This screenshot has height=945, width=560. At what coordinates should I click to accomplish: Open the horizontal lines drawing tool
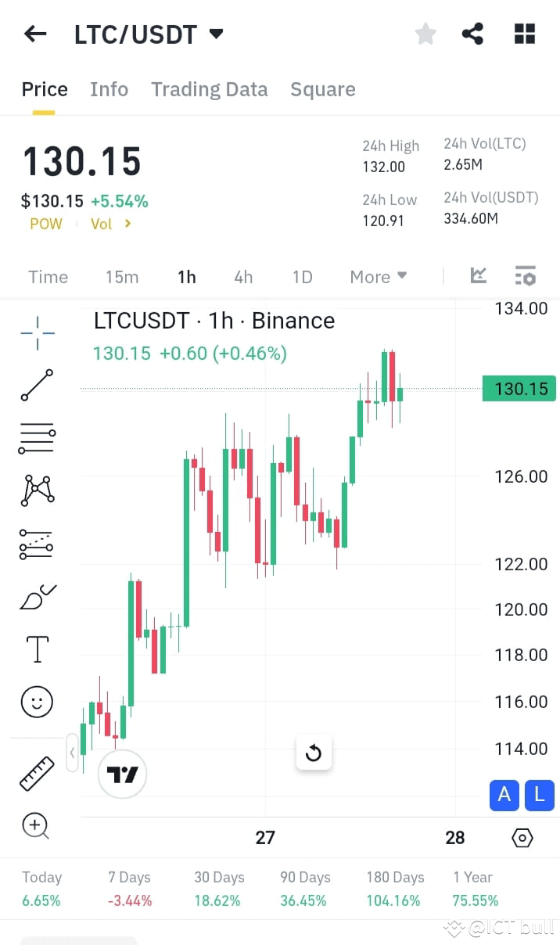(36, 438)
